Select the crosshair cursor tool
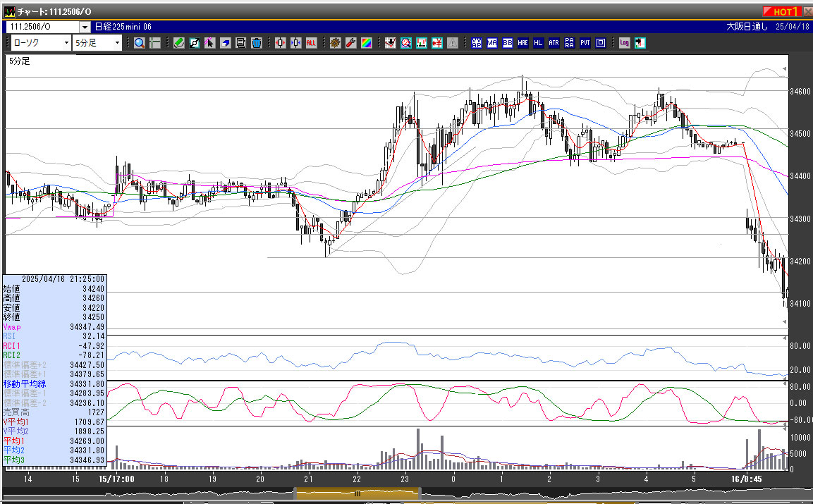Viewport: 813px width, 504px height. tap(154, 43)
